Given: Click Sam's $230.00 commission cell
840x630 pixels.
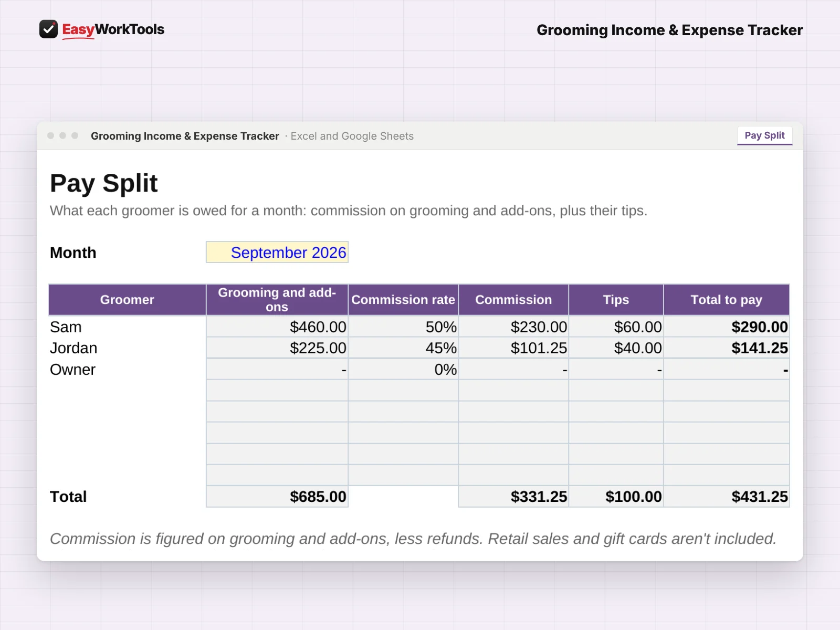Looking at the screenshot, I should [513, 327].
